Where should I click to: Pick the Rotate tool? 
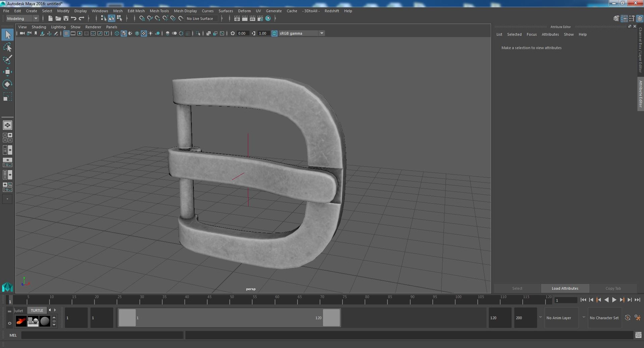tap(7, 84)
